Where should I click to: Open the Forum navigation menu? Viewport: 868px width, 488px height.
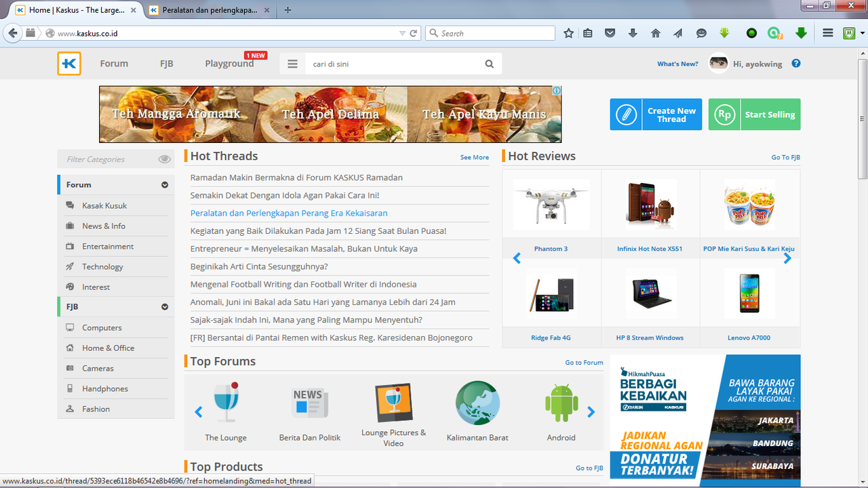114,64
